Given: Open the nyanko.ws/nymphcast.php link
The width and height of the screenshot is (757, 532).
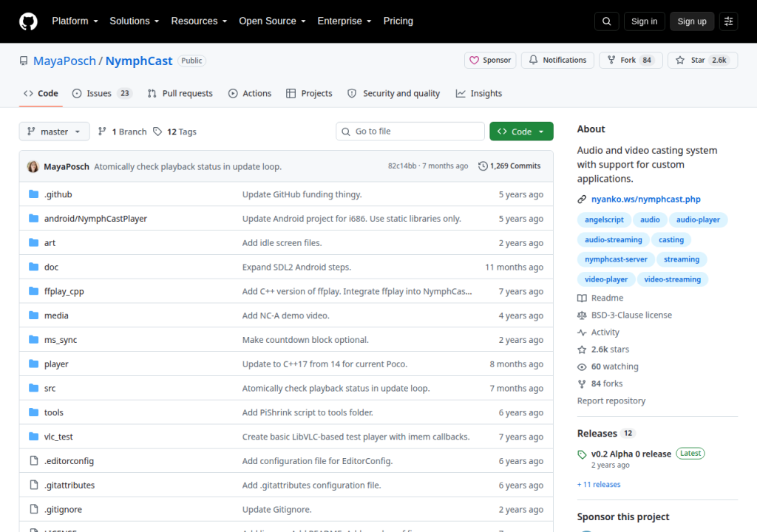Looking at the screenshot, I should click(x=645, y=199).
